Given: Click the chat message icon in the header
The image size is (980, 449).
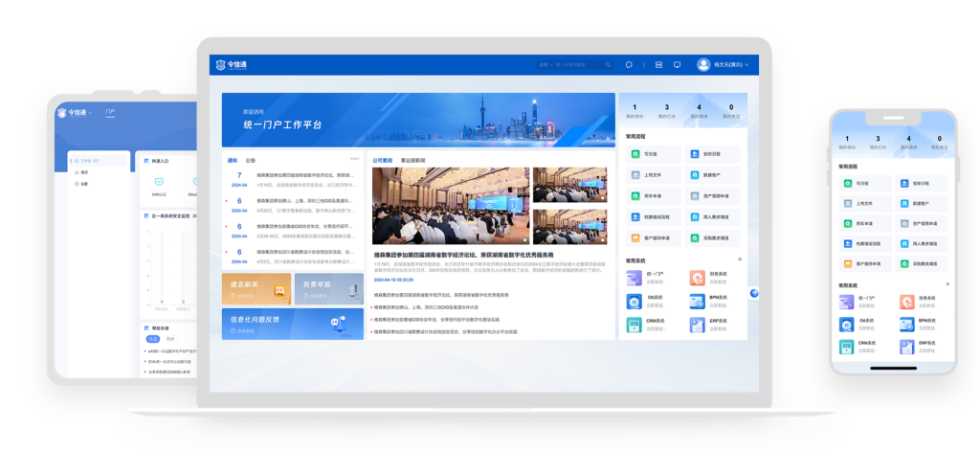Looking at the screenshot, I should pyautogui.click(x=629, y=65).
